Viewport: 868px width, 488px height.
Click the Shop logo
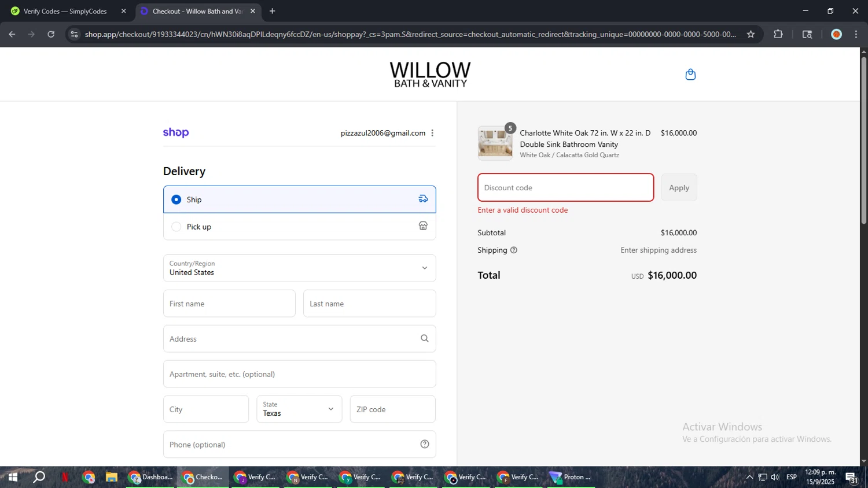point(176,132)
